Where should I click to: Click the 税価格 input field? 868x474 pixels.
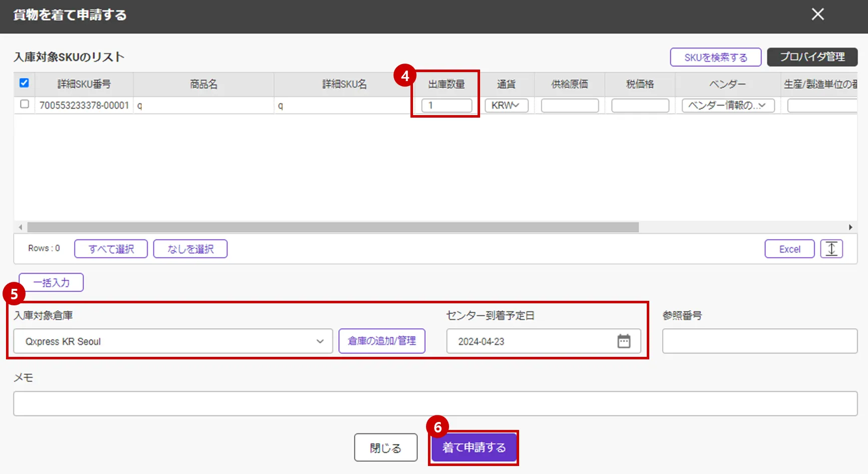pyautogui.click(x=640, y=106)
